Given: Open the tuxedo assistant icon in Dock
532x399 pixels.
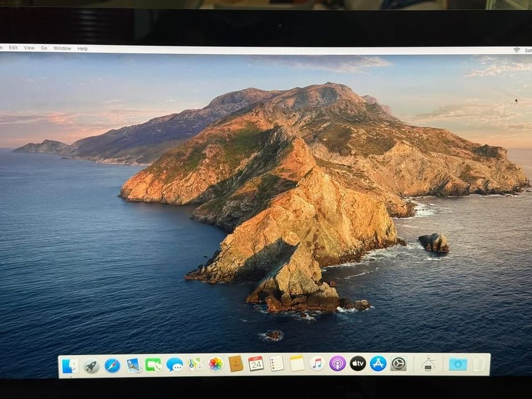Looking at the screenshot, I should coord(429,364).
